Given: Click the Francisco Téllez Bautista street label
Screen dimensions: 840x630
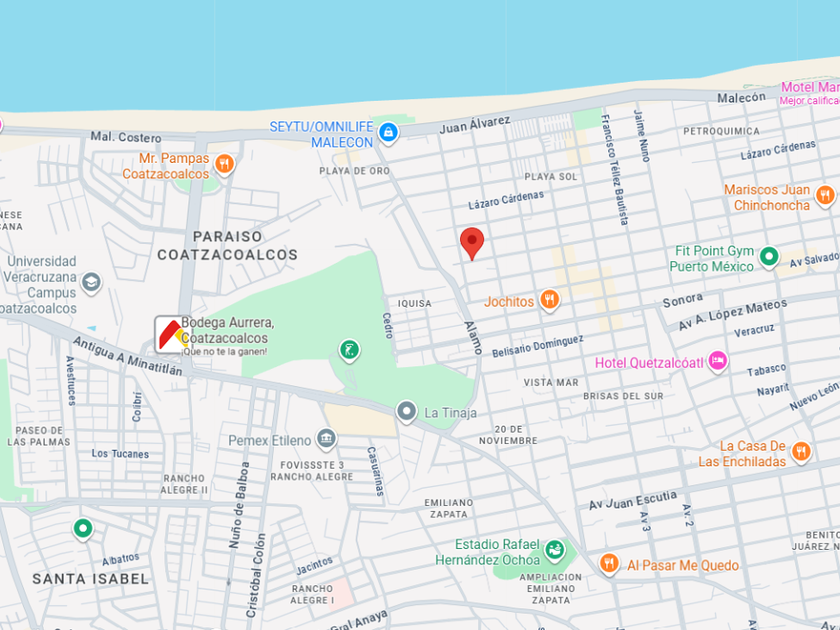Looking at the screenshot, I should coord(614,169).
